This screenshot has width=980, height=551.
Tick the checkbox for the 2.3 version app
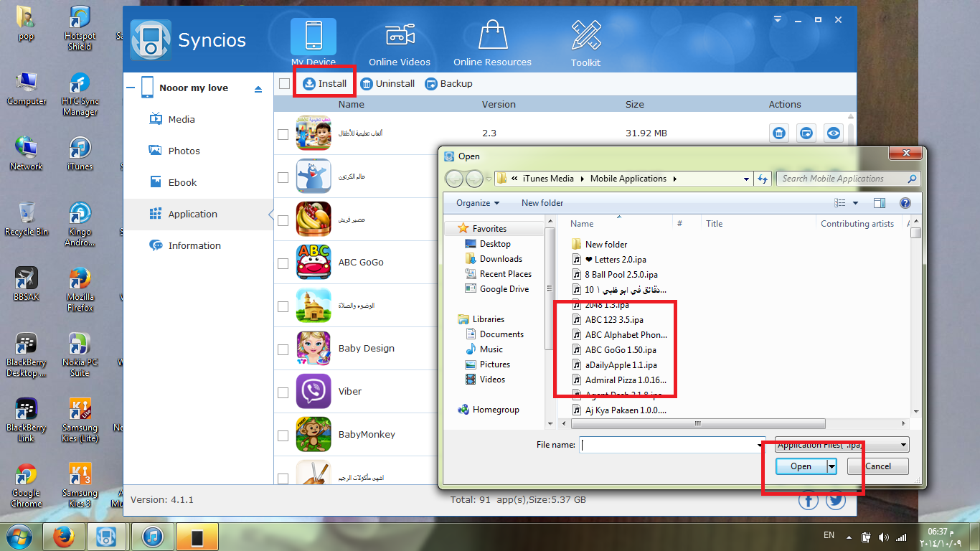283,133
